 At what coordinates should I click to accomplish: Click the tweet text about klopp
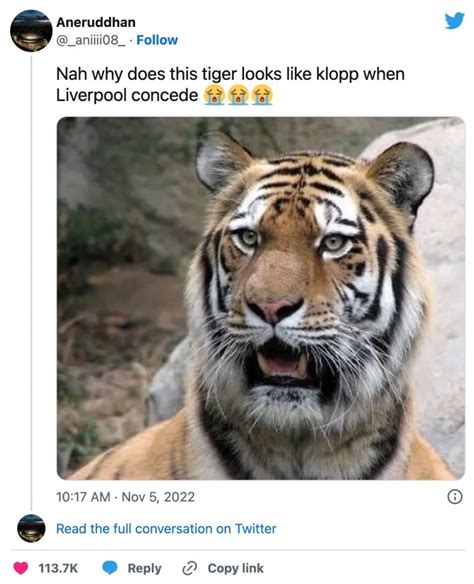pyautogui.click(x=230, y=85)
